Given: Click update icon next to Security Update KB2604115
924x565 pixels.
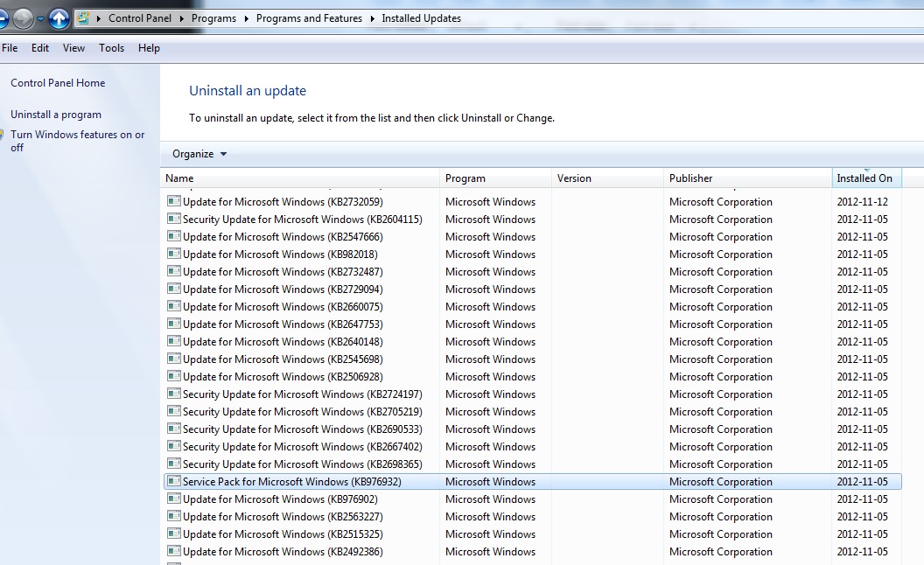Looking at the screenshot, I should 173,220.
